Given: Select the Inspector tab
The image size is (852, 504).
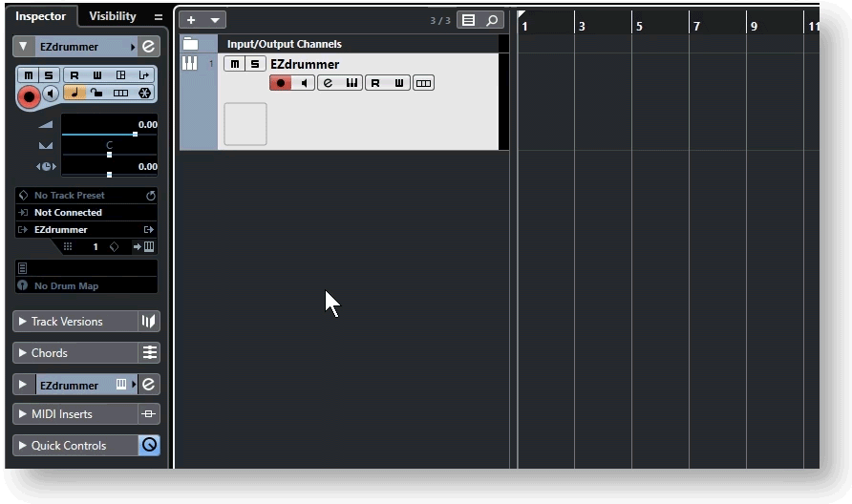Looking at the screenshot, I should [x=41, y=16].
